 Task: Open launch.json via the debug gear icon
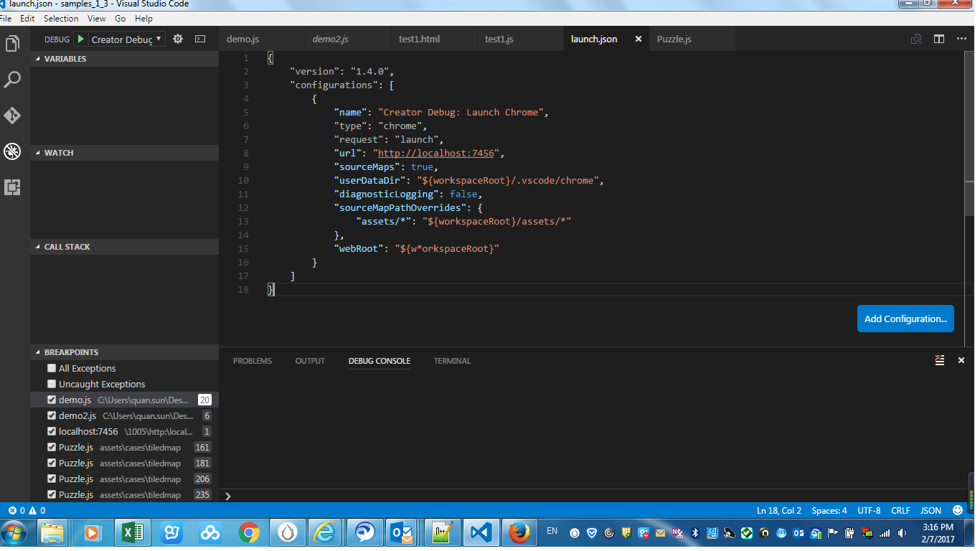[178, 39]
